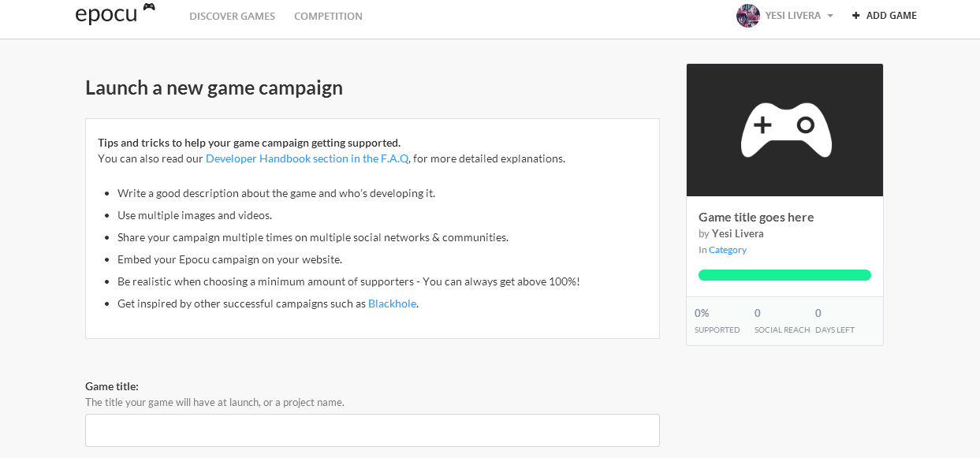
Task: Click the plus icon beside Add Game
Action: click(x=856, y=16)
